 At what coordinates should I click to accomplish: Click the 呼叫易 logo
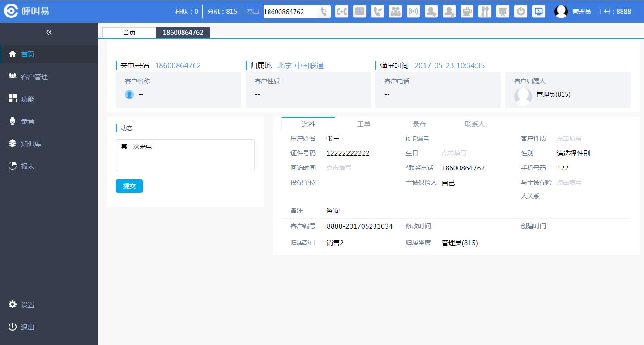[27, 12]
